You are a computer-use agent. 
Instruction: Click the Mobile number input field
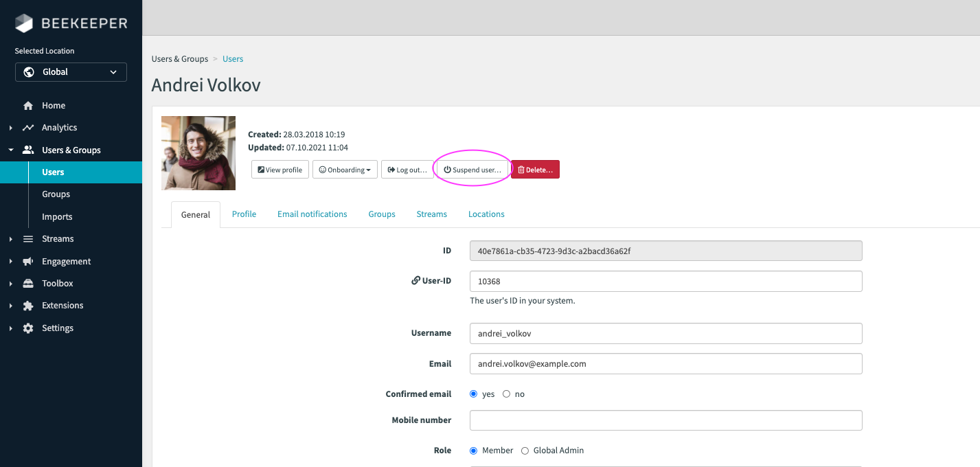tap(665, 420)
